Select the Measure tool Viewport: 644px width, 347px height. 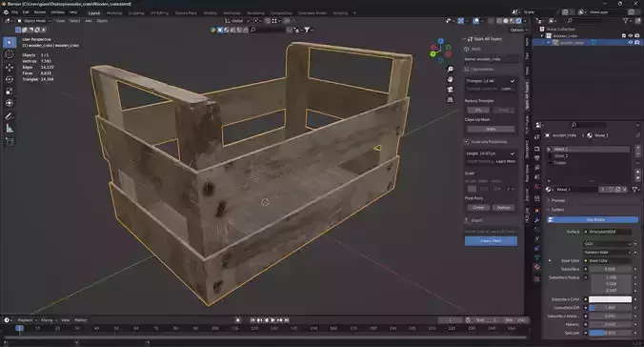[x=10, y=129]
